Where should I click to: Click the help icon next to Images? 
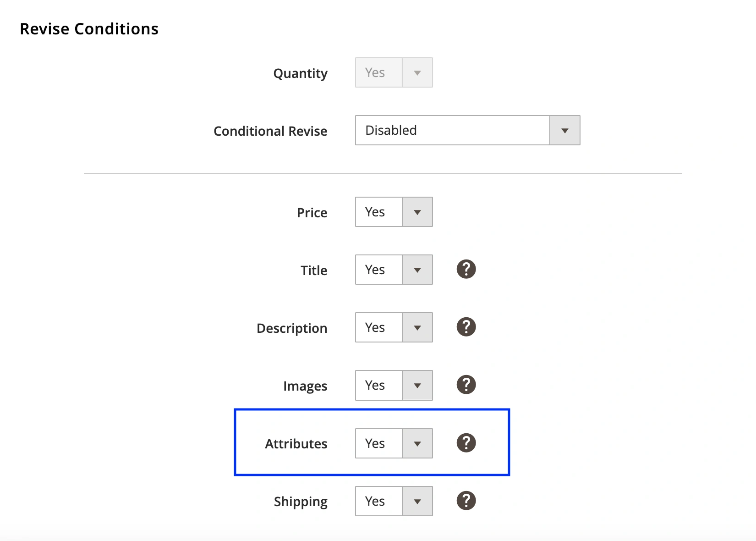466,385
